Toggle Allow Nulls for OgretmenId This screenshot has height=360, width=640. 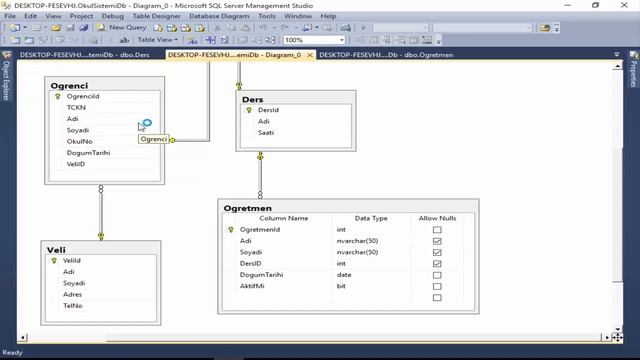pos(437,230)
